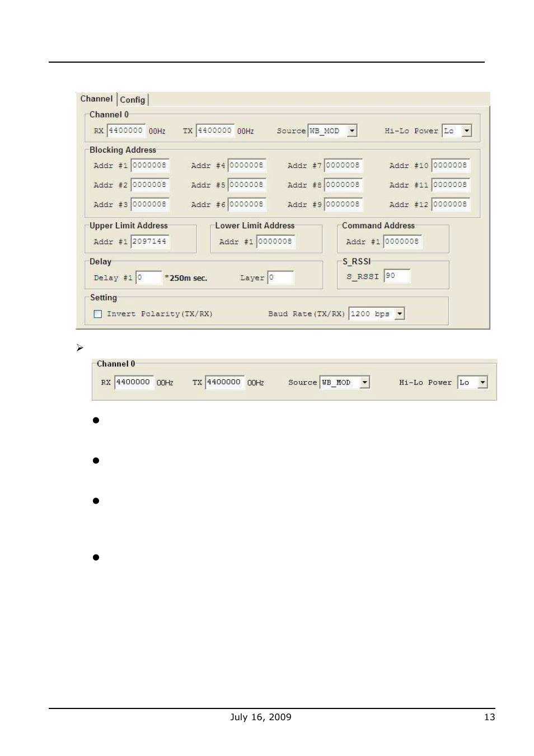Click Blocking Address Addr #10 field

coord(451,166)
